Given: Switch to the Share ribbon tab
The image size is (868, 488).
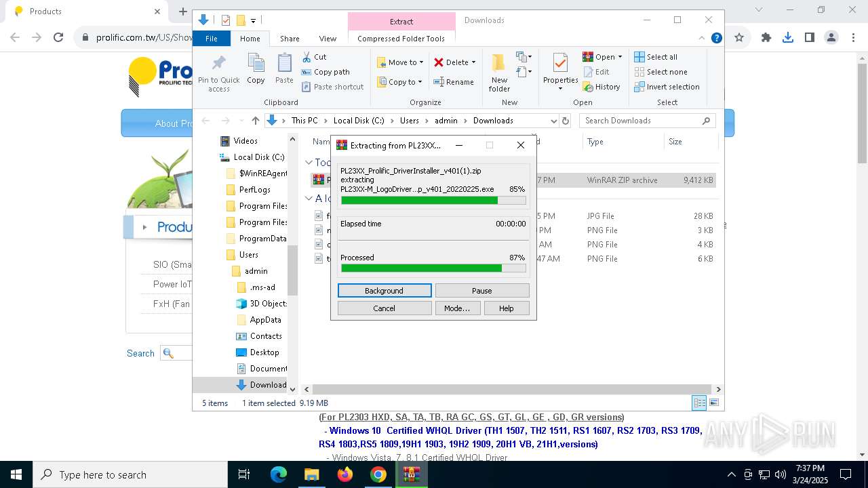Looking at the screenshot, I should [x=290, y=39].
